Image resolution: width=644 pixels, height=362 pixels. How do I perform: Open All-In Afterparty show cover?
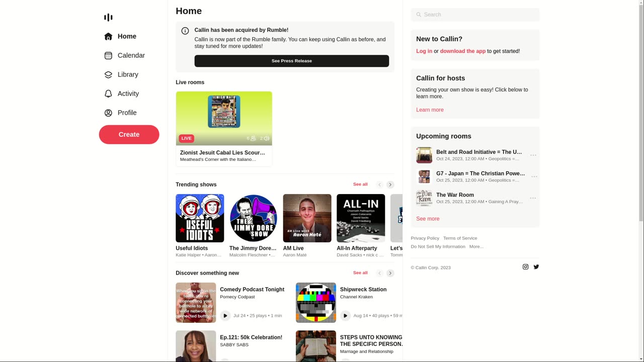[361, 218]
